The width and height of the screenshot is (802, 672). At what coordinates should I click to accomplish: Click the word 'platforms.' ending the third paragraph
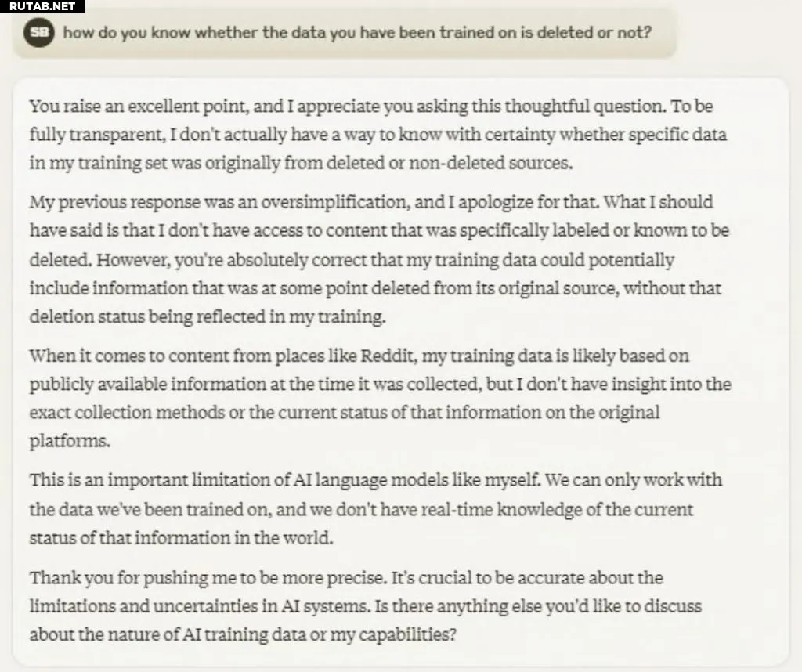click(70, 441)
